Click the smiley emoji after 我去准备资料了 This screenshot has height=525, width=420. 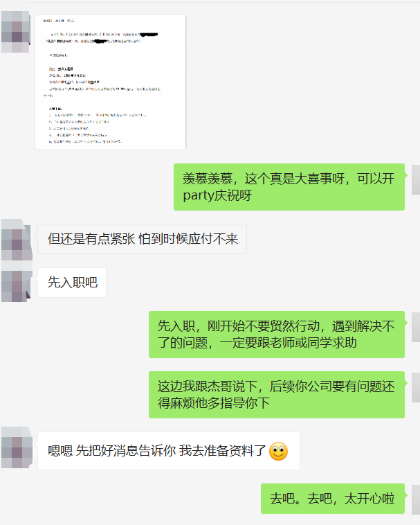click(278, 452)
